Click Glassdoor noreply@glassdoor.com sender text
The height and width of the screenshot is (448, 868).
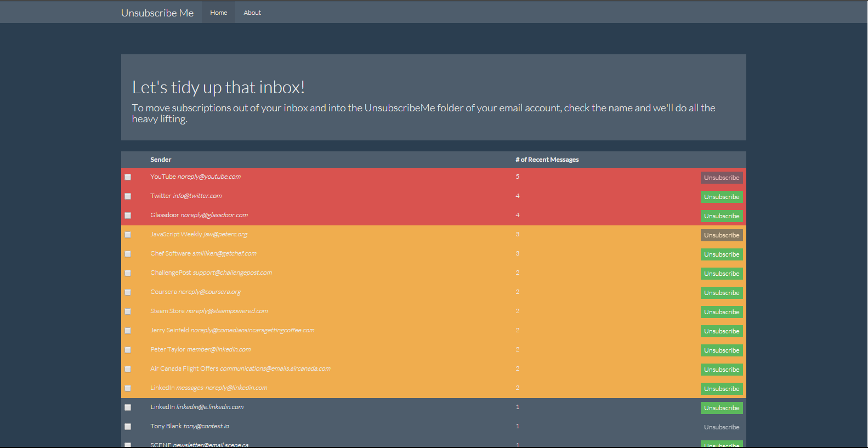pyautogui.click(x=199, y=215)
